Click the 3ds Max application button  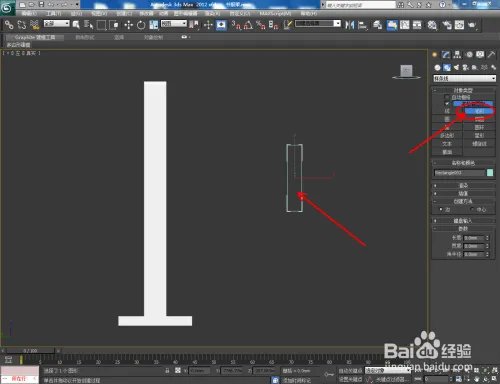(x=7, y=7)
